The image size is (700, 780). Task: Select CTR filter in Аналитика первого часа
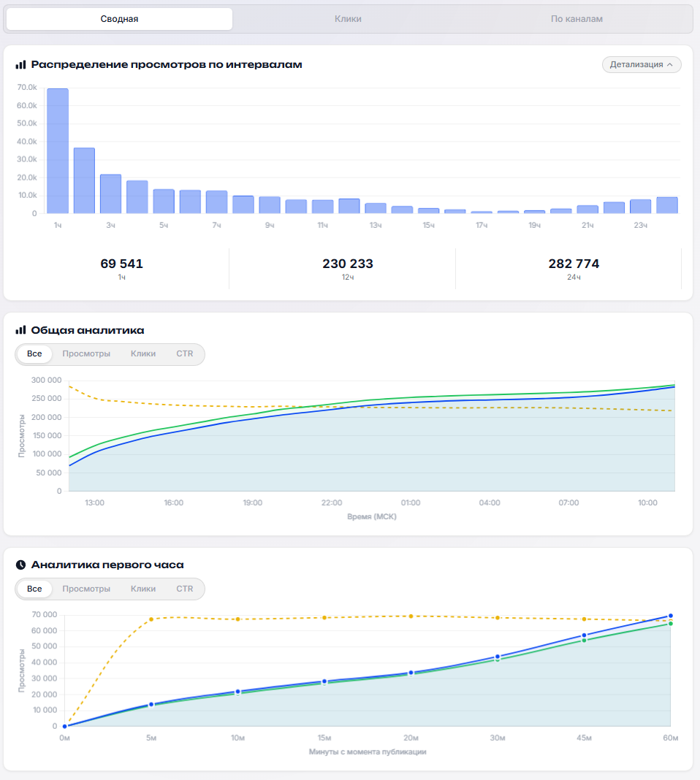[185, 589]
